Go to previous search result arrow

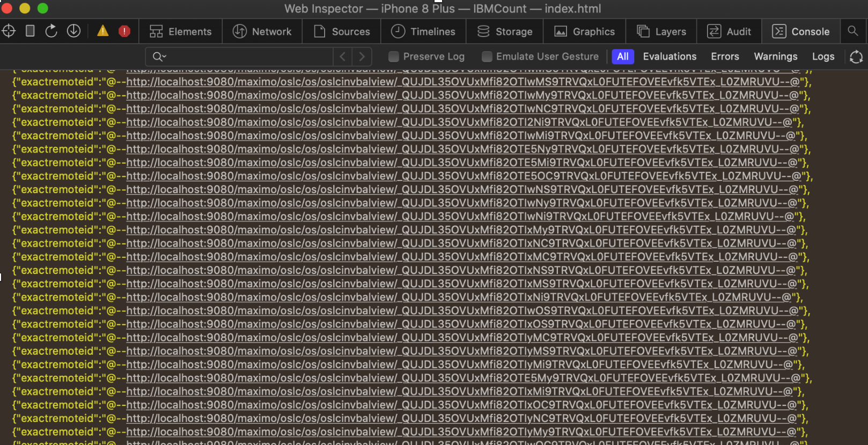click(x=342, y=56)
